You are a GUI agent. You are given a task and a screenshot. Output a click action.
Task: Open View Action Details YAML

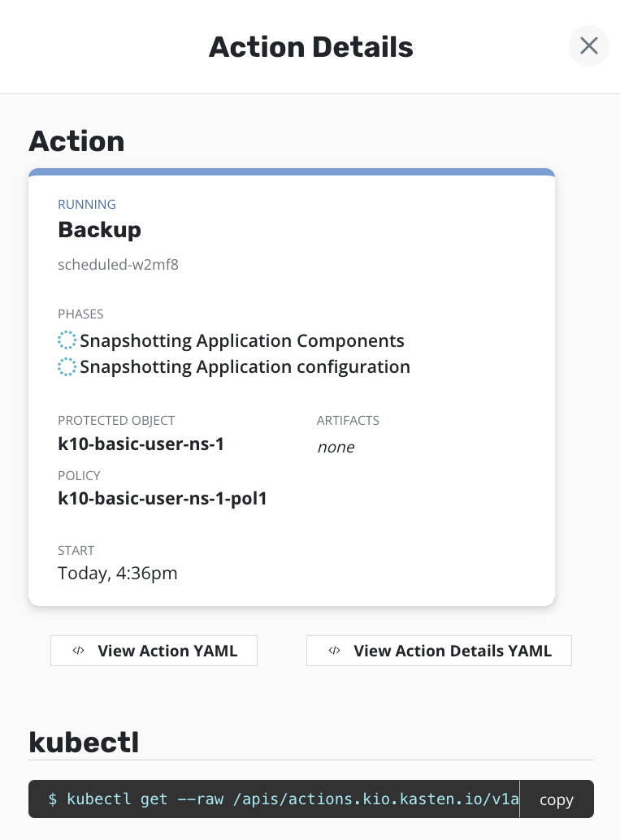(x=439, y=651)
